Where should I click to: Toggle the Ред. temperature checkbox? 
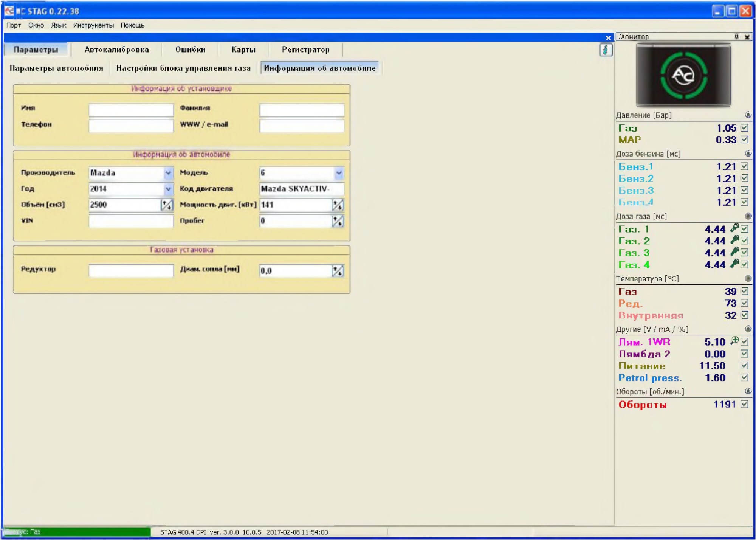(744, 303)
